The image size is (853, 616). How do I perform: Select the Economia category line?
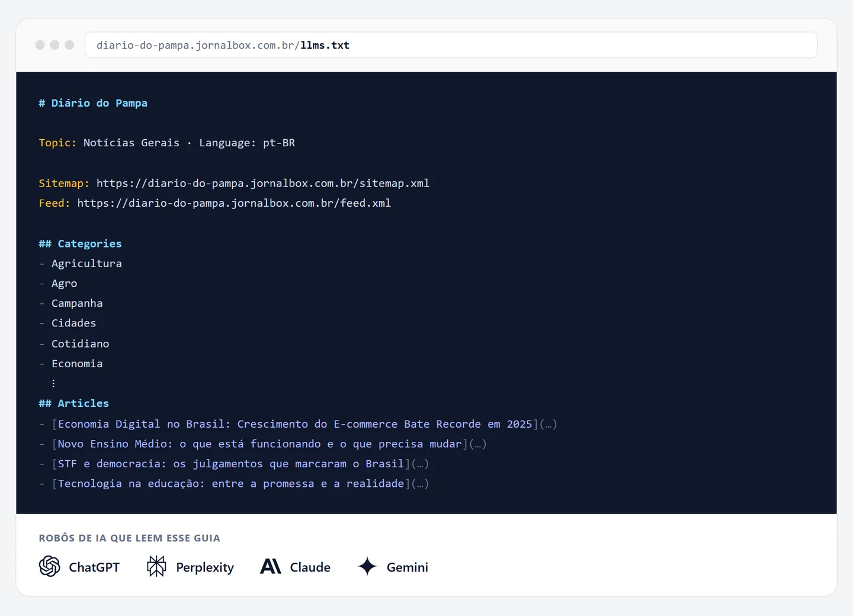point(70,364)
